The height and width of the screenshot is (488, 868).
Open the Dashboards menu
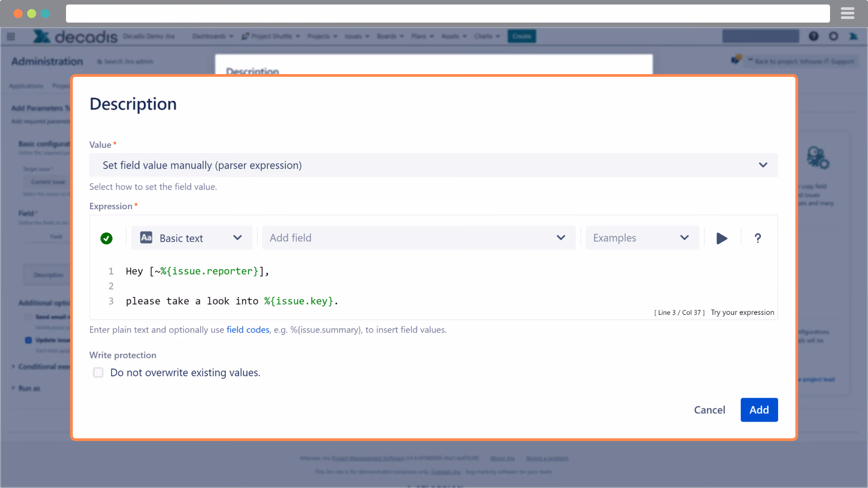(212, 36)
